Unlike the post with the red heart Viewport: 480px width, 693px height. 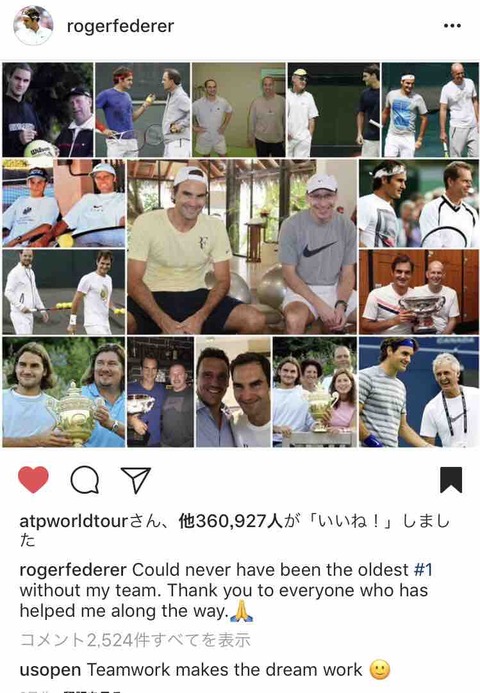click(x=33, y=480)
